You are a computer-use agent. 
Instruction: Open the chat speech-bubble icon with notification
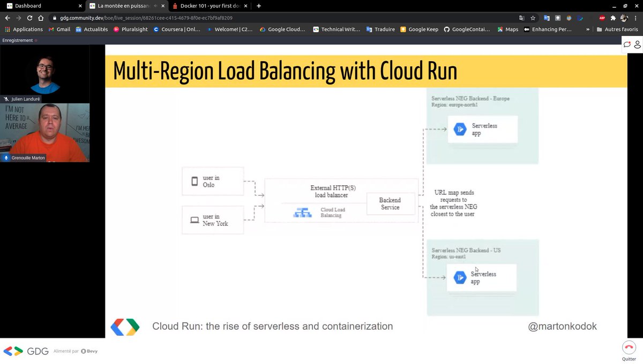tap(626, 44)
